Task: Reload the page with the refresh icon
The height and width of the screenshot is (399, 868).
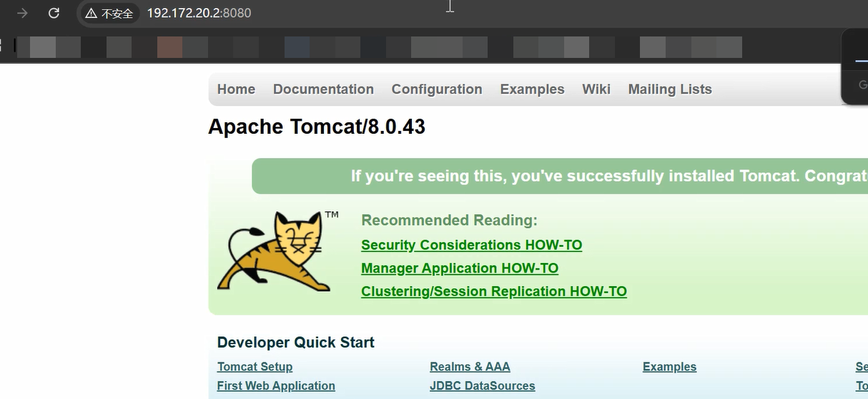Action: [x=54, y=13]
